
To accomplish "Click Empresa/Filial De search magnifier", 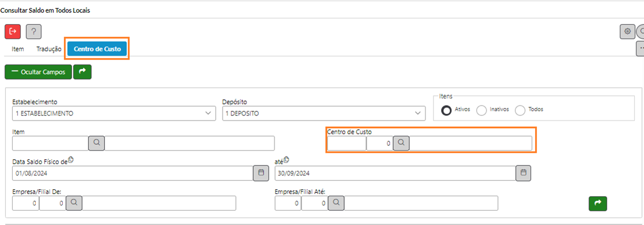I will tap(74, 202).
